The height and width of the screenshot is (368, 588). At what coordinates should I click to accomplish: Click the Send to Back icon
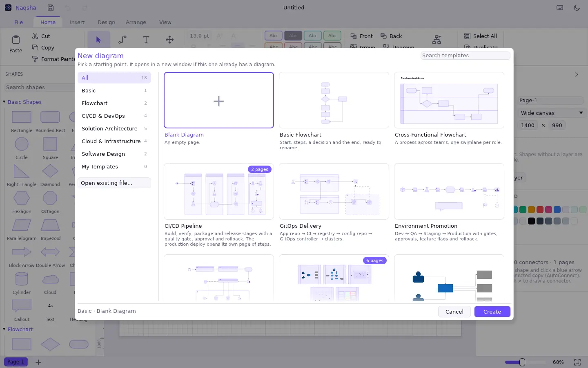pyautogui.click(x=383, y=36)
